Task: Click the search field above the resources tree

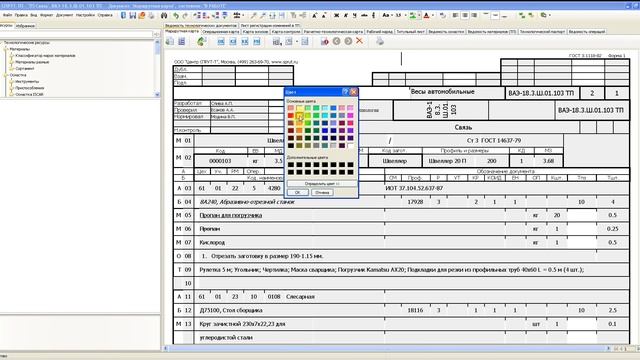Action: 77,34
